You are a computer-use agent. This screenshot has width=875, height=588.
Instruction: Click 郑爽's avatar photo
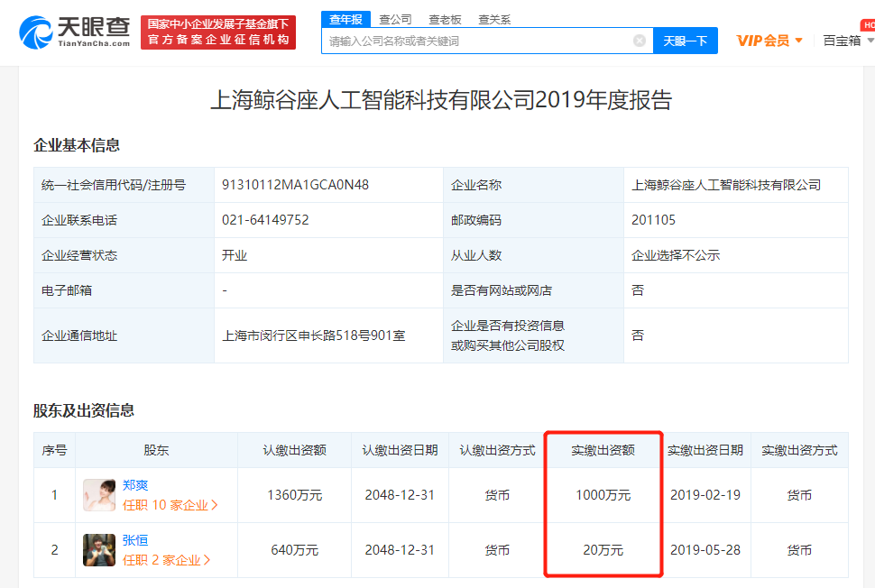pos(98,495)
